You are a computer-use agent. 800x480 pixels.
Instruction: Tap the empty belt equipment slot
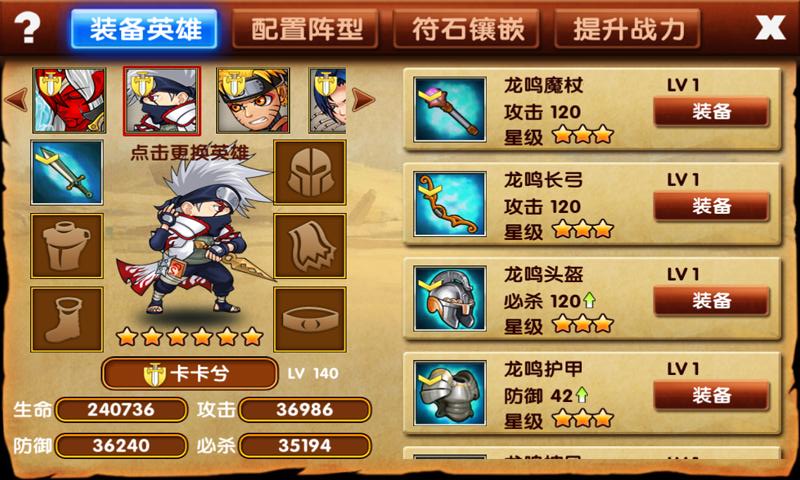click(310, 319)
